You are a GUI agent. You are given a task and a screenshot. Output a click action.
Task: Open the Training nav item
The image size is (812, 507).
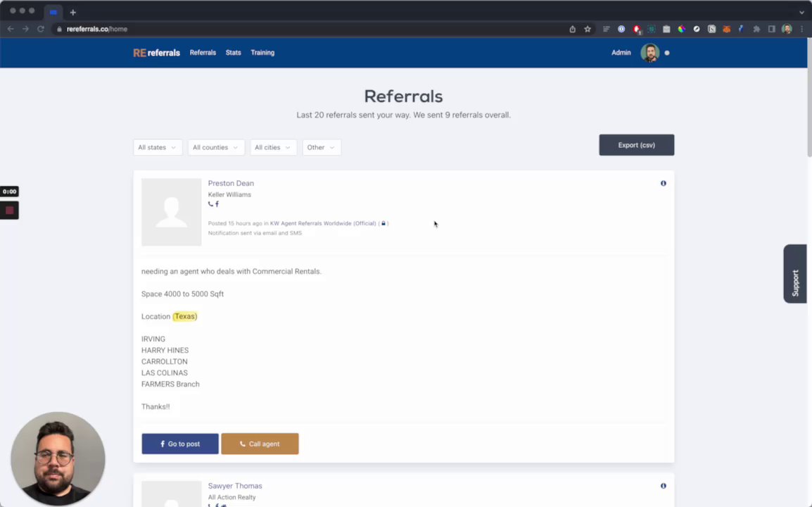coord(262,52)
